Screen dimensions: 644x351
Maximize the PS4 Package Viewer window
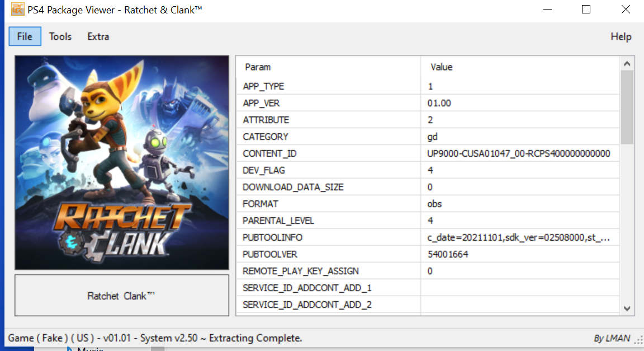[x=586, y=9]
